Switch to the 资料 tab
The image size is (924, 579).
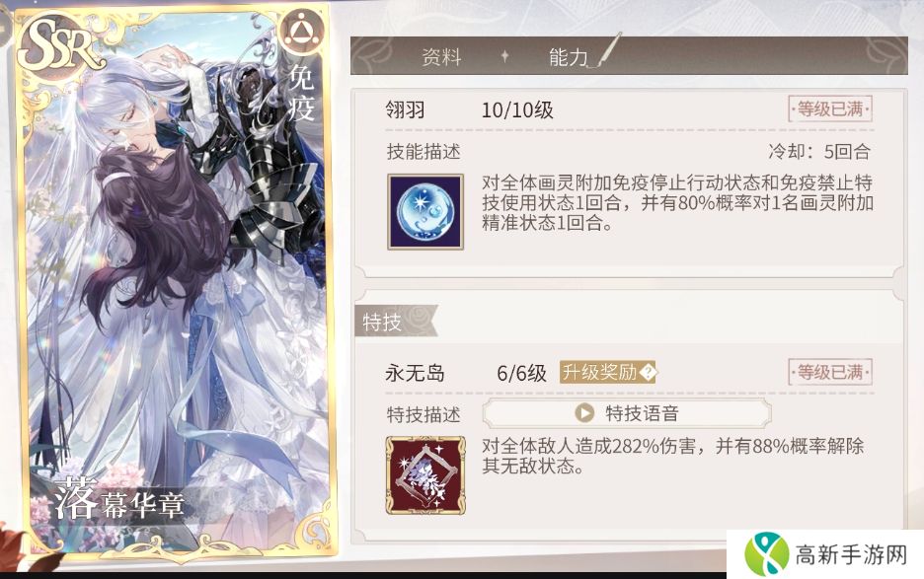(x=441, y=57)
